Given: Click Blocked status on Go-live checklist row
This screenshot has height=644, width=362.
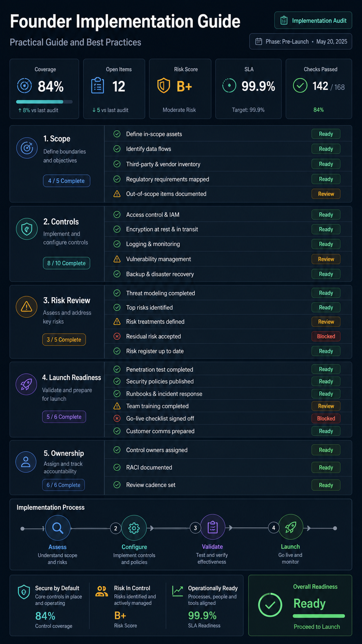Looking at the screenshot, I should point(326,418).
